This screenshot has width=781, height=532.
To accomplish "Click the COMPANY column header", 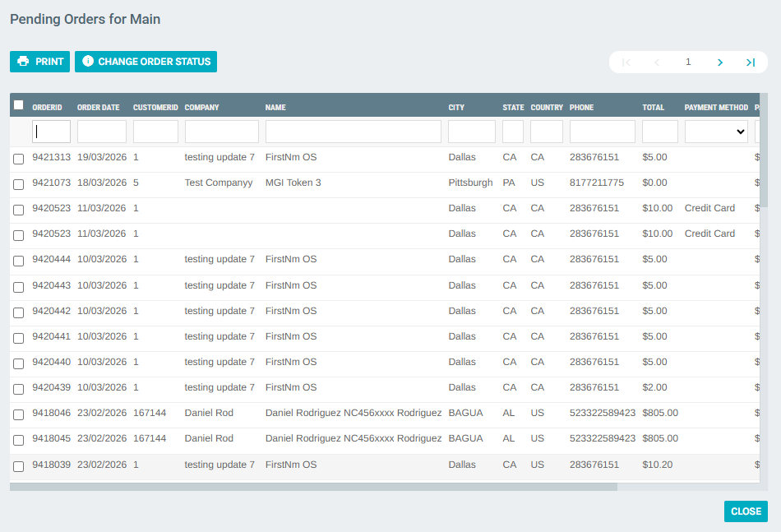I will tap(201, 107).
